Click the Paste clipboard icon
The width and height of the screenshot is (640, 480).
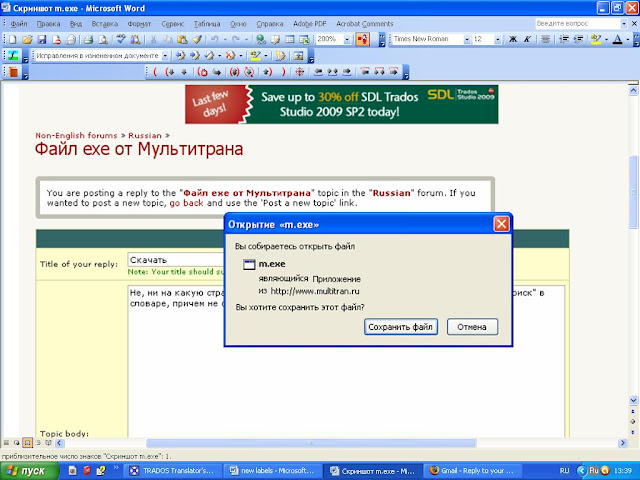[x=182, y=40]
